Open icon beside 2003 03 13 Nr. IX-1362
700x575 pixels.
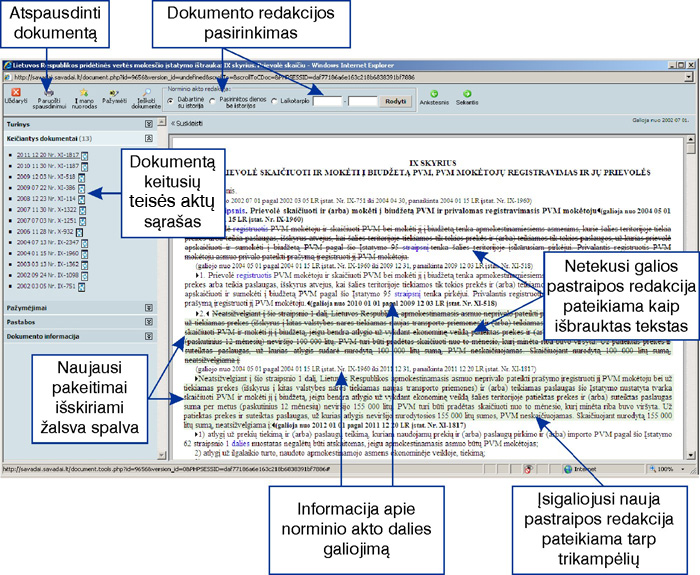(x=84, y=265)
